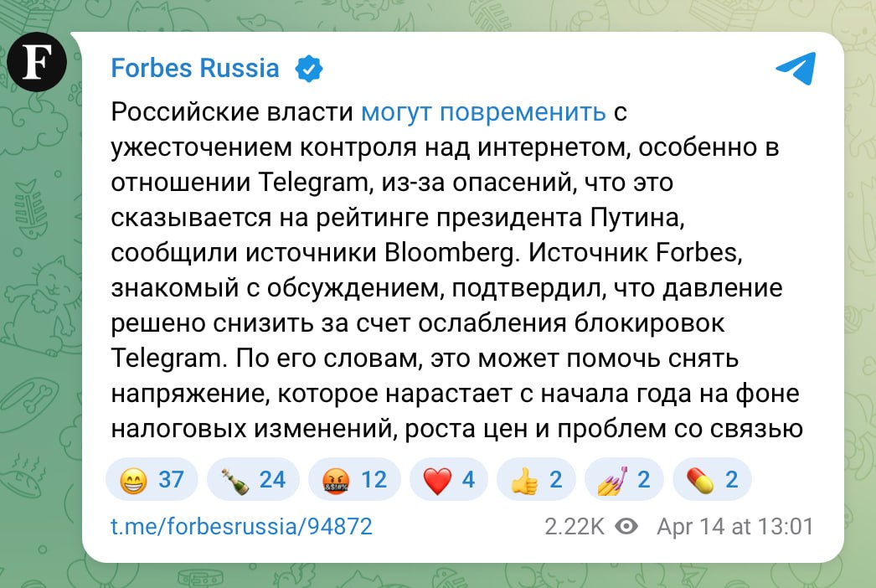Open the 'могут повременить' hyperlink

point(483,112)
